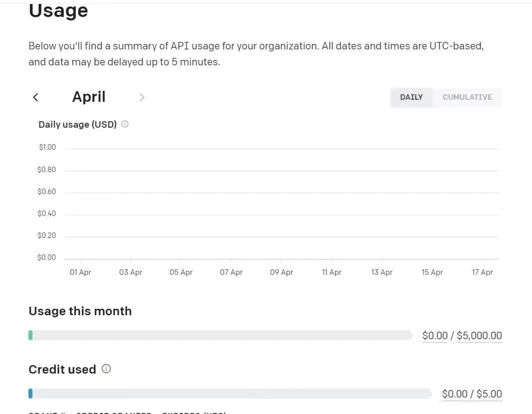Viewport: 532px width, 414px height.
Task: Click the Usage this month progress bar
Action: click(x=220, y=335)
